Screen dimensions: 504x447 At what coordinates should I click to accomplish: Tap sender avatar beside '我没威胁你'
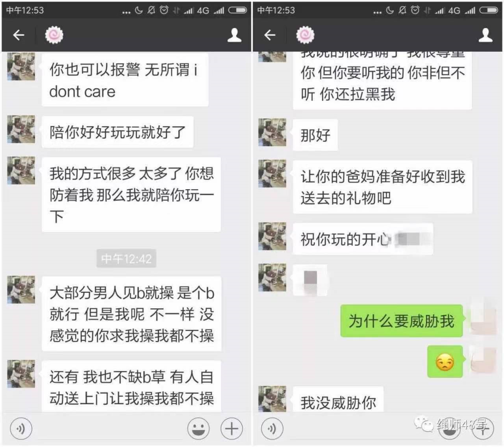pyautogui.click(x=272, y=399)
